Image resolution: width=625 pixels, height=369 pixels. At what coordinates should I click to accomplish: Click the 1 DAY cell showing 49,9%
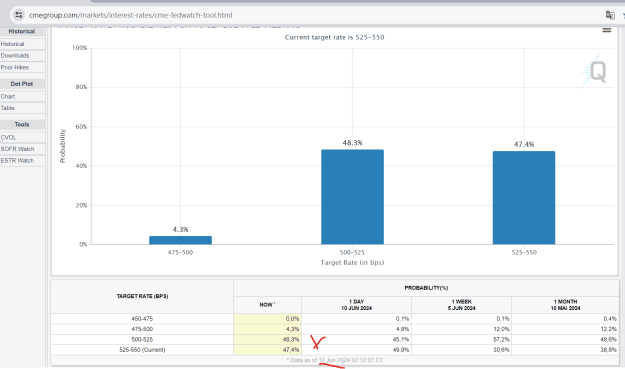[x=356, y=350]
